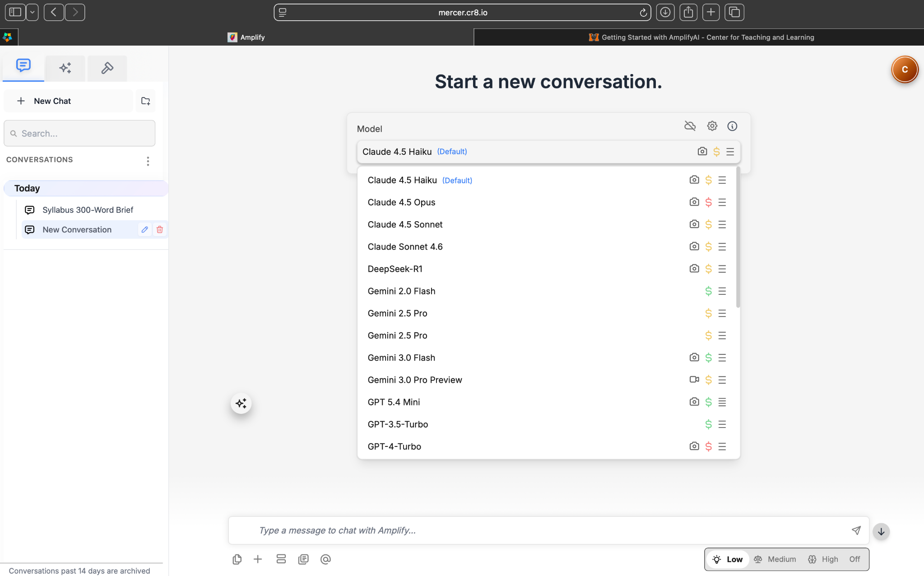Click details lines icon on Claude 4.5 Sonnet
This screenshot has width=924, height=576.
coord(722,224)
